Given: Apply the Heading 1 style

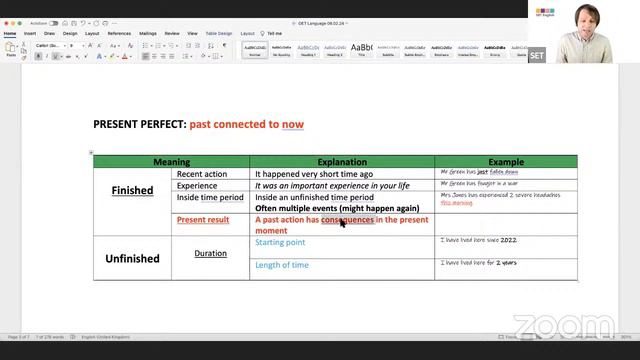Looking at the screenshot, I should pyautogui.click(x=308, y=50).
